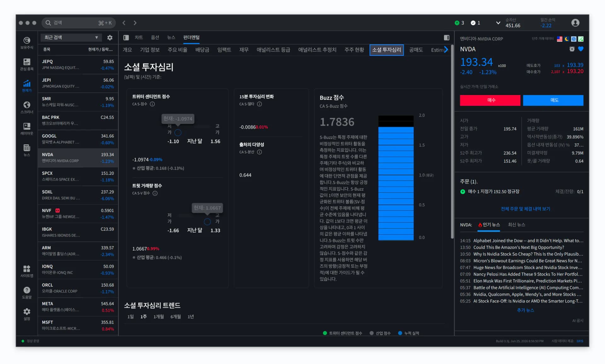Click the 추가 뉴스 link
The height and width of the screenshot is (364, 605).
[525, 310]
